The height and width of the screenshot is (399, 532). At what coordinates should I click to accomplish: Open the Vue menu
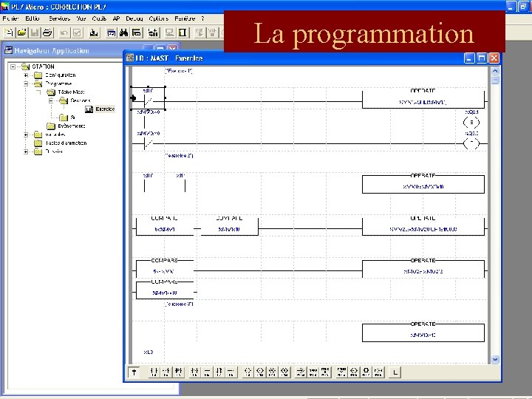(x=81, y=18)
